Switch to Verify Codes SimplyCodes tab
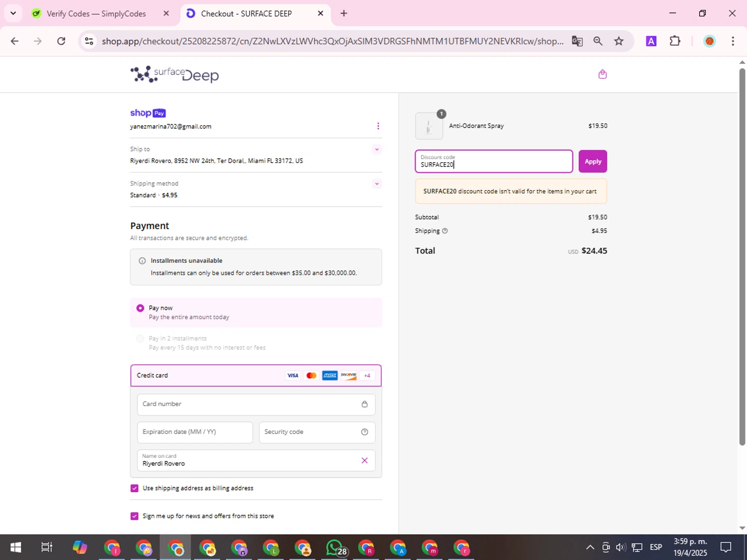747x560 pixels. pyautogui.click(x=96, y=13)
